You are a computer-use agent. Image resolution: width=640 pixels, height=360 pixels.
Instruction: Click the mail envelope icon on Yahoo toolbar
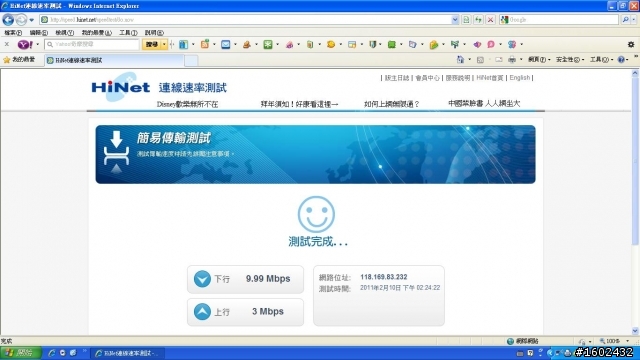[x=225, y=44]
